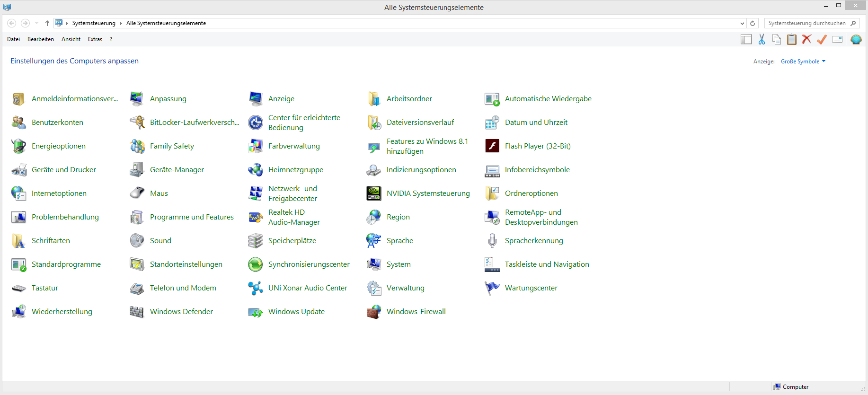Open the ? help menu
This screenshot has width=868, height=395.
pos(111,39)
